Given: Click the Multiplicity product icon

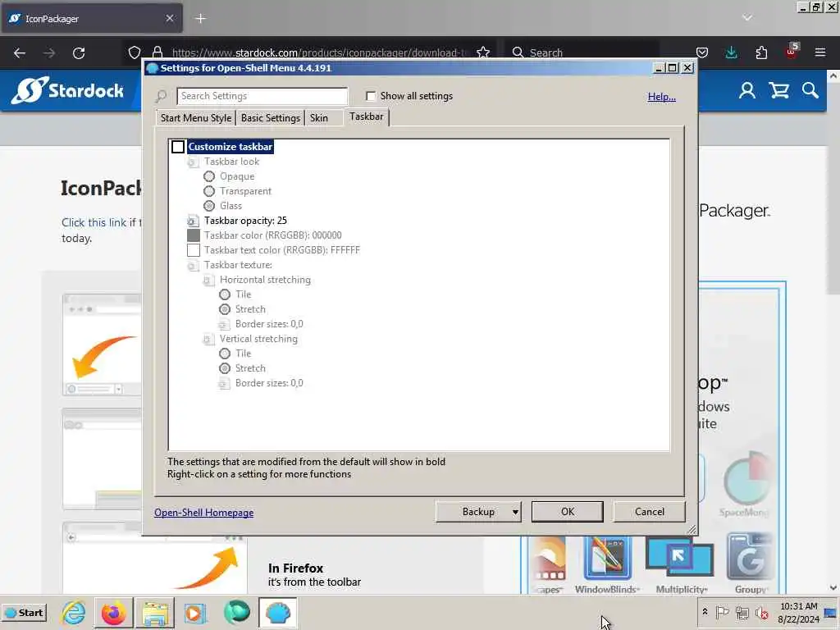Looking at the screenshot, I should [679, 557].
